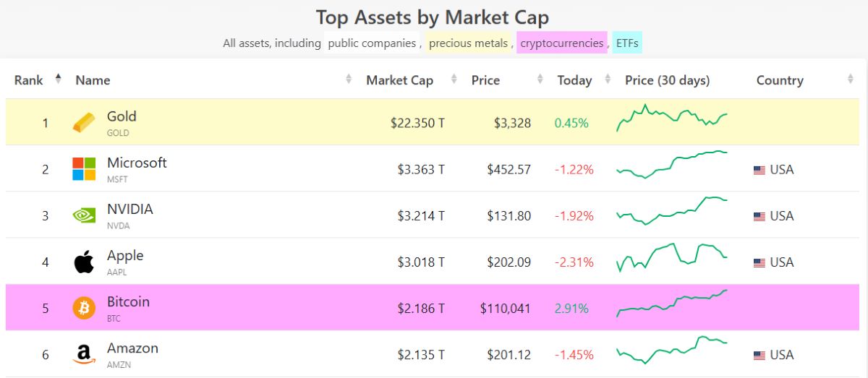868x378 pixels.
Task: Open Apple 30-day price sparkline
Action: pos(672,257)
